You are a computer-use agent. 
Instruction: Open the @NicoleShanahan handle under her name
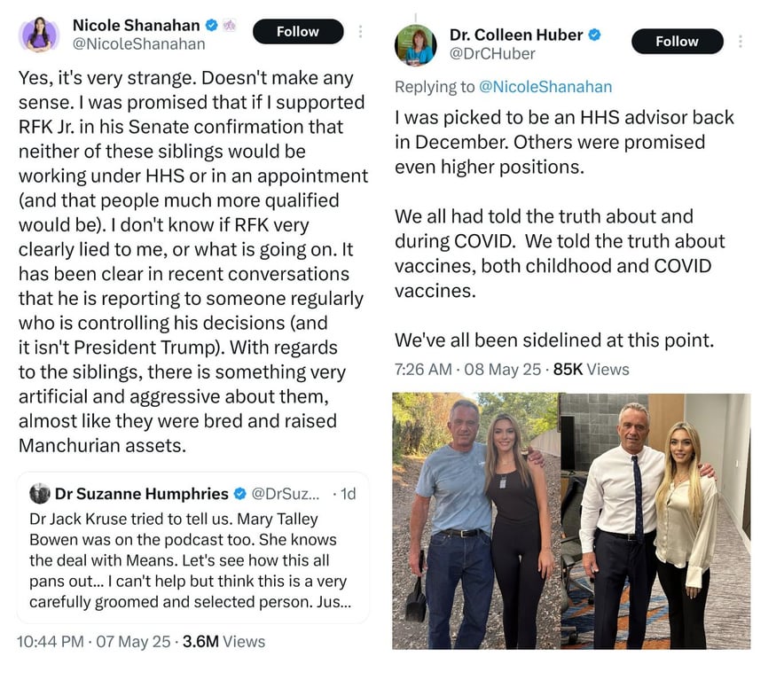click(139, 44)
